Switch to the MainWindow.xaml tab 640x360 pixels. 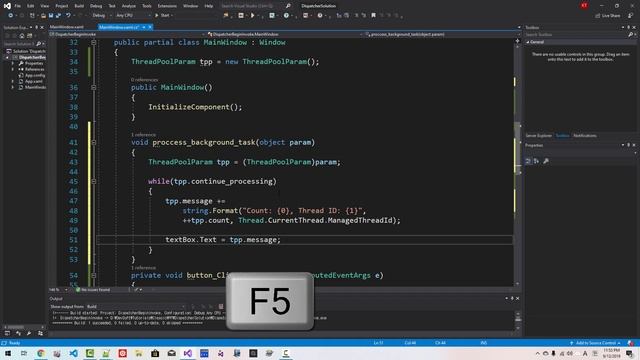pos(67,27)
